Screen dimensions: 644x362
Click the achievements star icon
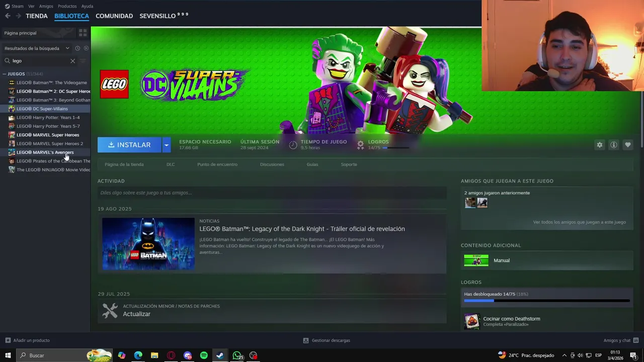(x=360, y=145)
